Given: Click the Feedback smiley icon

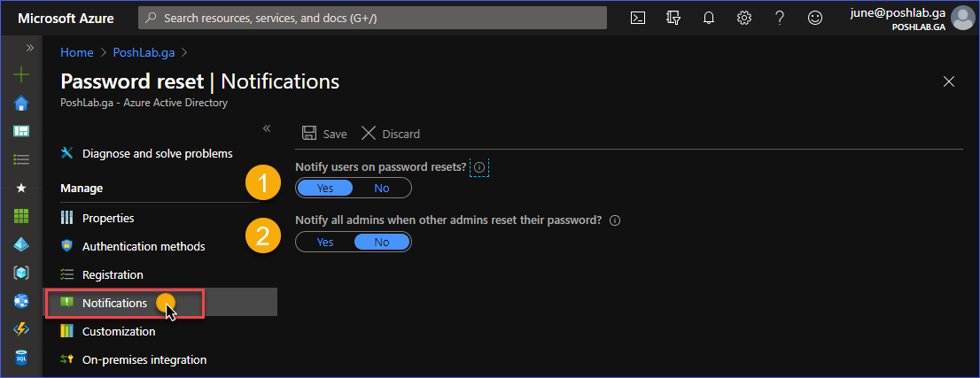Looking at the screenshot, I should click(x=815, y=18).
